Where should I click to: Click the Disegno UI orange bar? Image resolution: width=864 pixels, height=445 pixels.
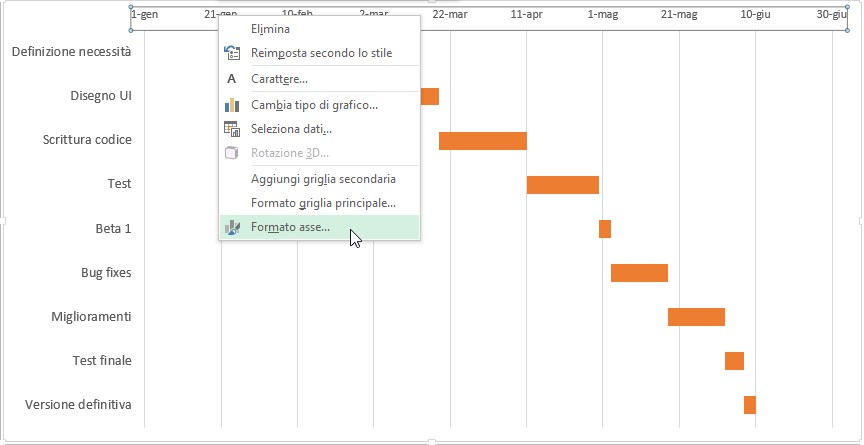click(430, 96)
